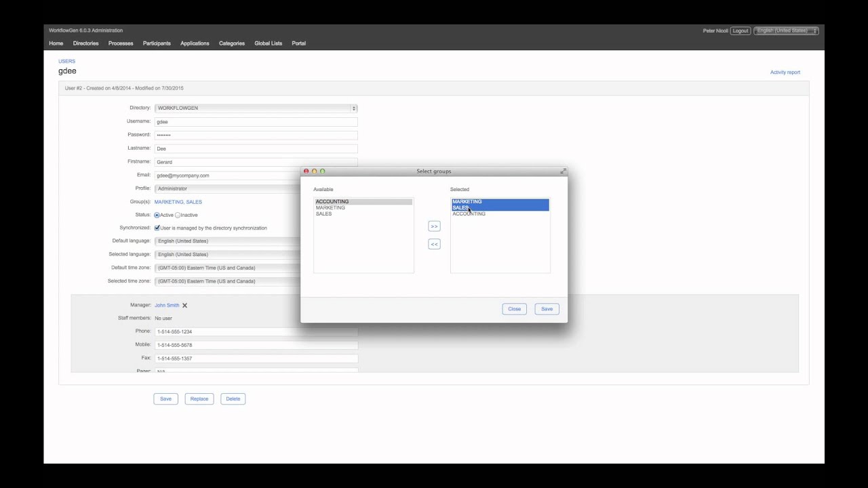Select the Inactive status radio button
Viewport: 868px width, 488px height.
178,215
